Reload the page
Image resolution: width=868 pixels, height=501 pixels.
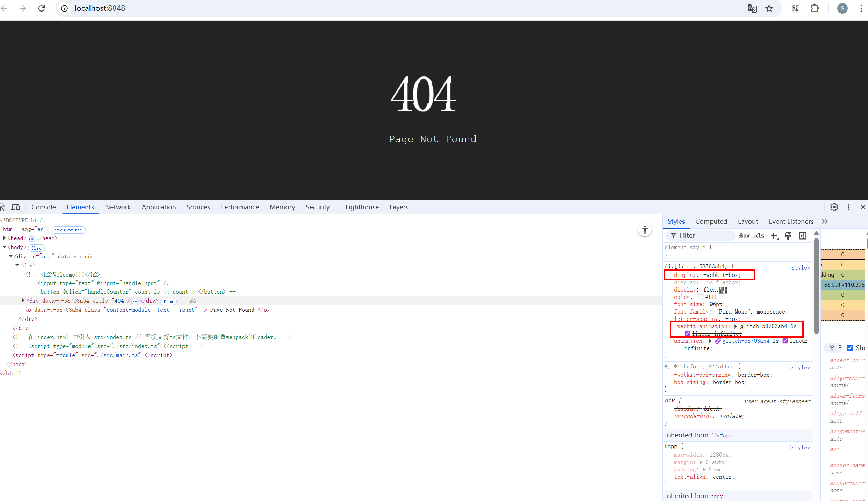[x=42, y=8]
